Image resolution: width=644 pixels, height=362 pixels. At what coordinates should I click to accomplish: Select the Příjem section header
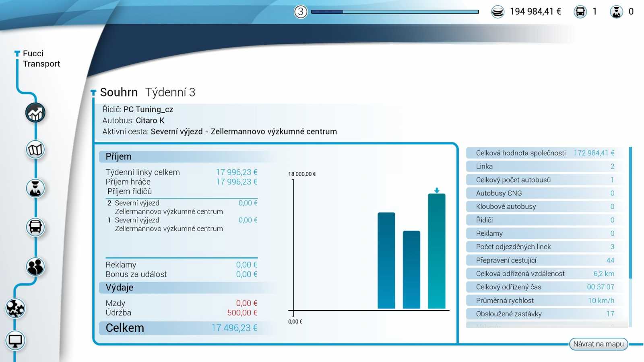point(188,156)
